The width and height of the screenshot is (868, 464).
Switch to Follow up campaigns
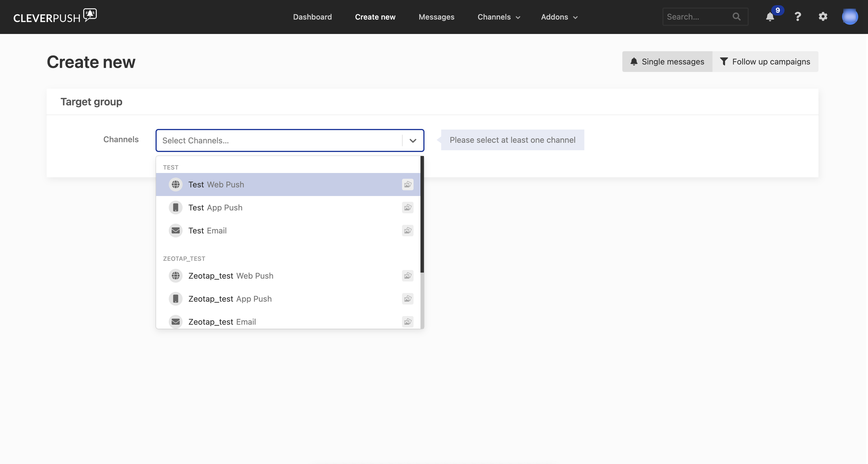(765, 62)
